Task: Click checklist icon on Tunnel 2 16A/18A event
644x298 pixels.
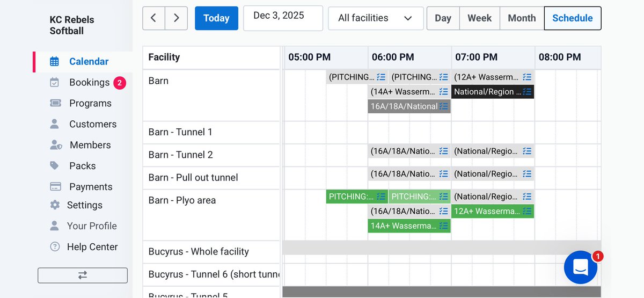Action: (x=443, y=151)
